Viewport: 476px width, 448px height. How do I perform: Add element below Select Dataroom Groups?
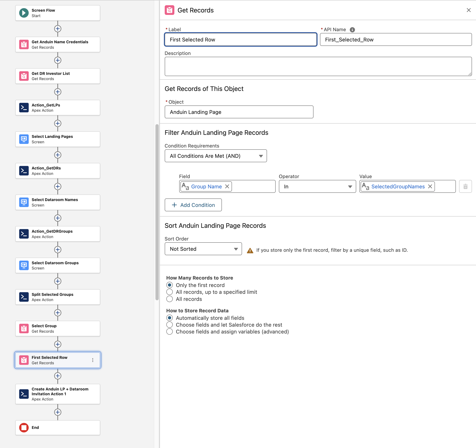coord(58,281)
